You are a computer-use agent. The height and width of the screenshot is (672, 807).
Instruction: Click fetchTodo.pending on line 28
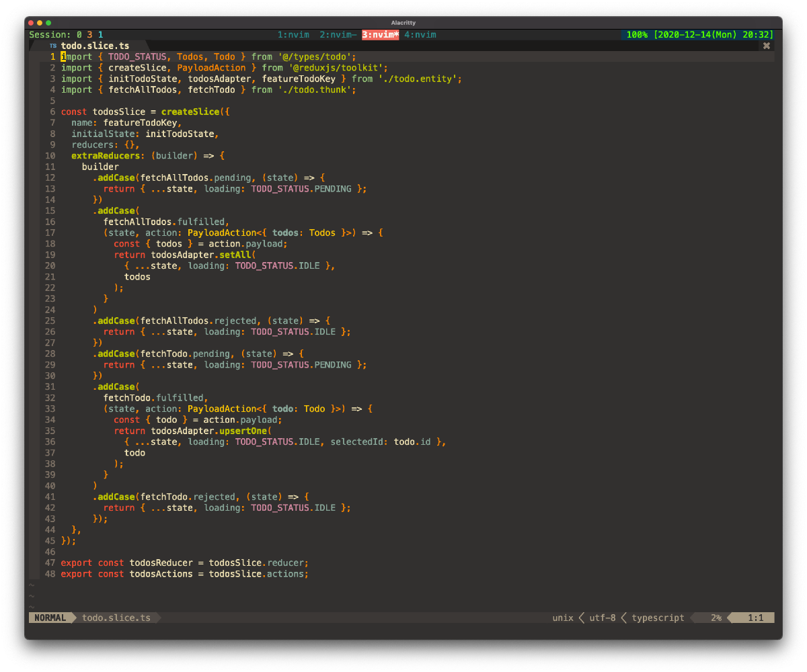tap(185, 353)
